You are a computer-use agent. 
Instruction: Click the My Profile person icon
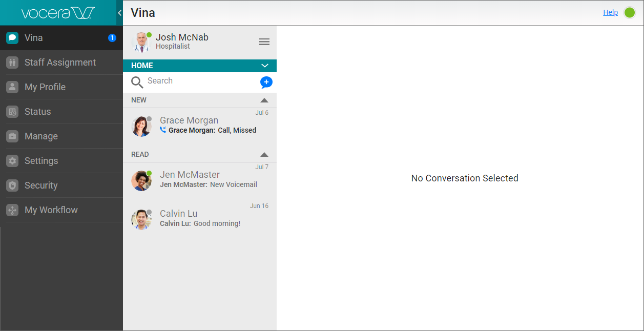(x=12, y=87)
